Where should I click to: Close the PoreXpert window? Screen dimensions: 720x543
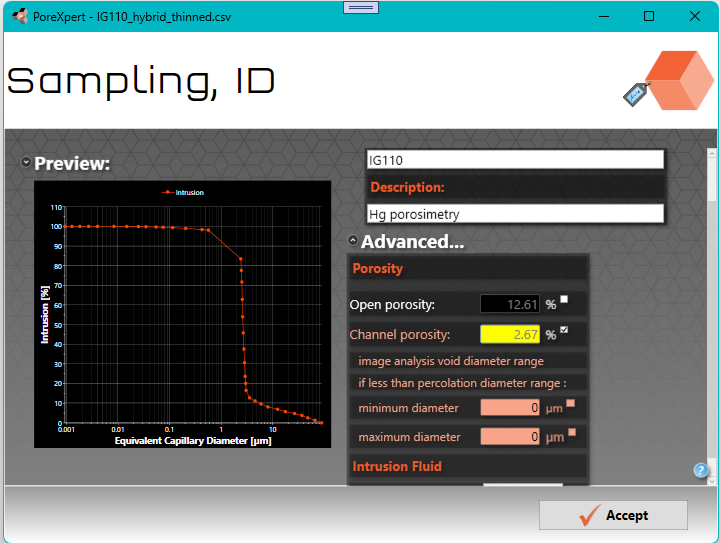click(x=695, y=17)
